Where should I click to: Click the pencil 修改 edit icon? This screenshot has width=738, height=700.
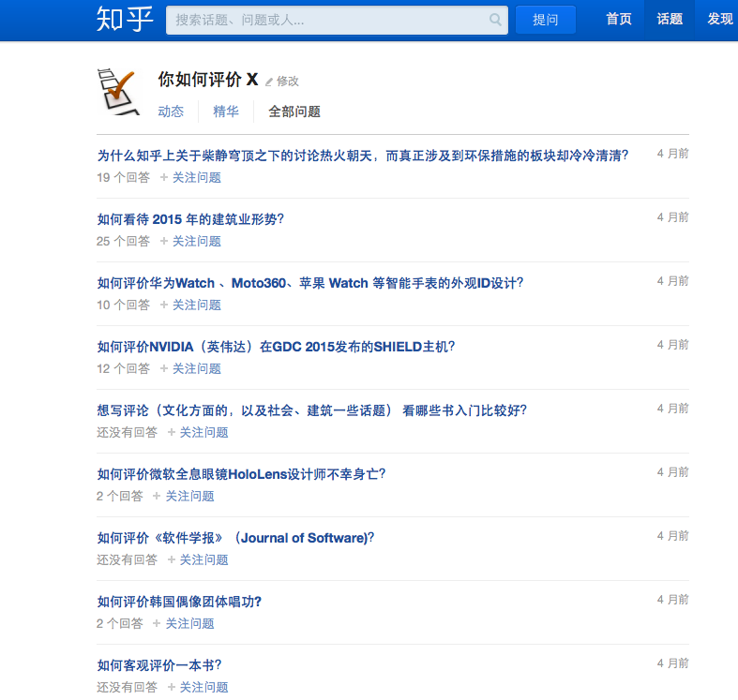pyautogui.click(x=282, y=82)
